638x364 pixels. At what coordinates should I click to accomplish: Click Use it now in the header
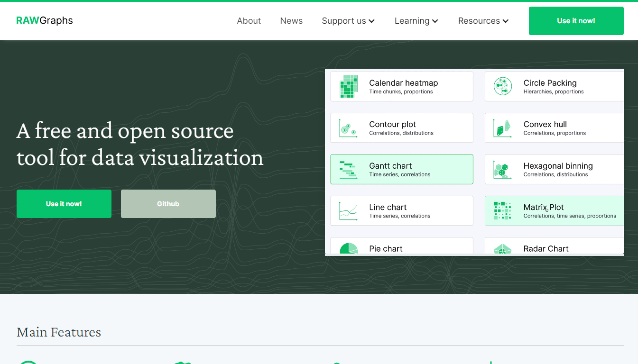click(x=576, y=21)
